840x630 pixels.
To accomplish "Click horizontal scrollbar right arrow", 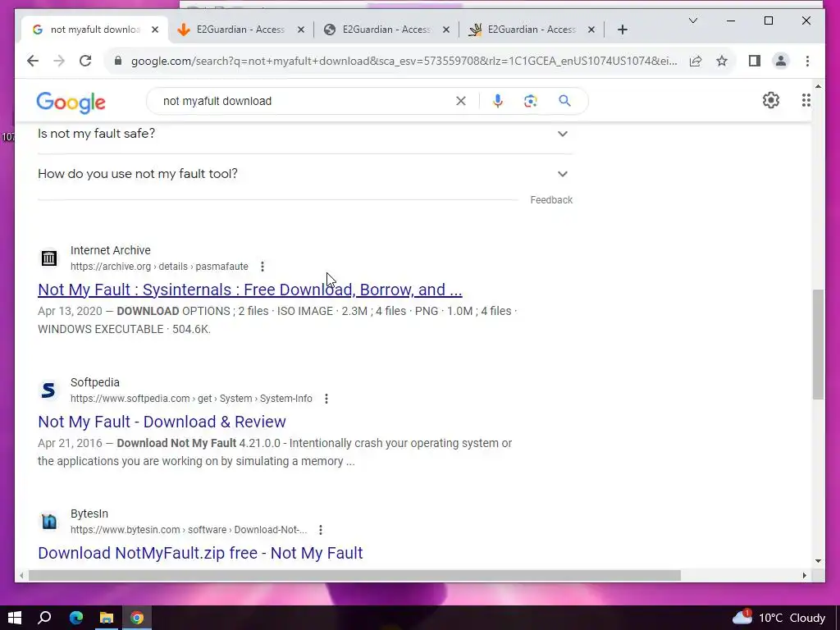I will (804, 575).
